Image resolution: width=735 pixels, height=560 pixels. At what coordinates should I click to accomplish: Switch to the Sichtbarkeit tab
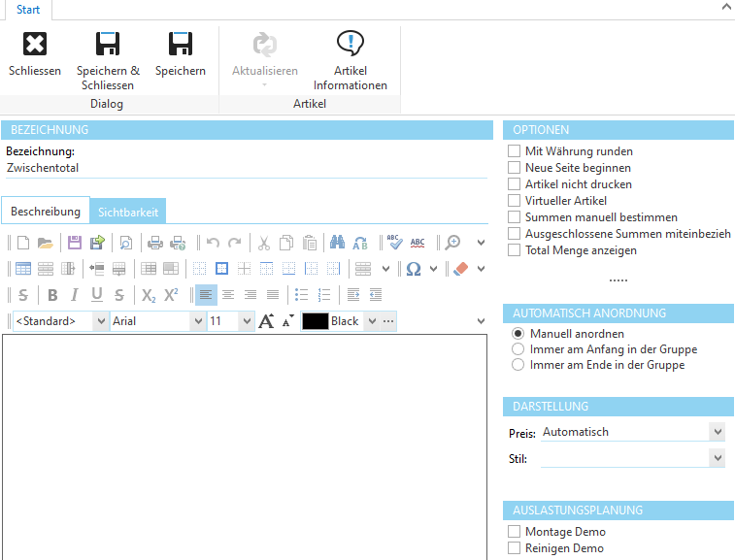coord(128,212)
